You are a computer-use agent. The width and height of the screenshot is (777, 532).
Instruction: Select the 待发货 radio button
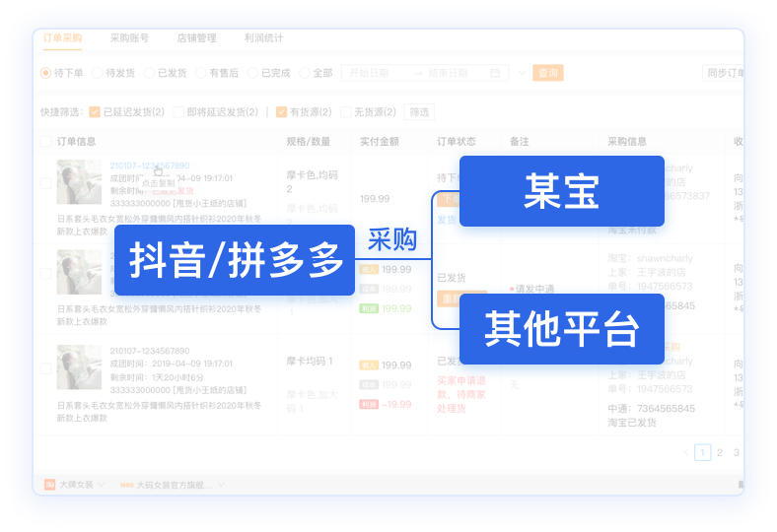[x=98, y=73]
